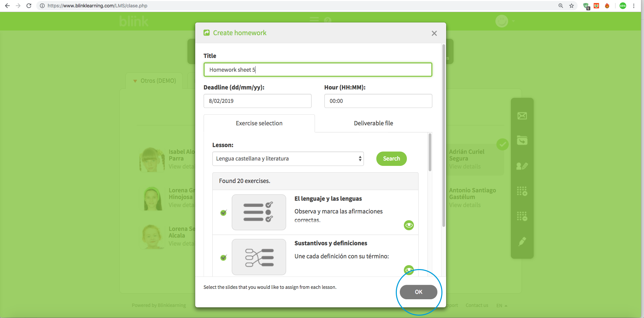Image resolution: width=644 pixels, height=318 pixels.
Task: Toggle checkmark for 'Sustantivos y definiciones'
Action: (x=223, y=258)
